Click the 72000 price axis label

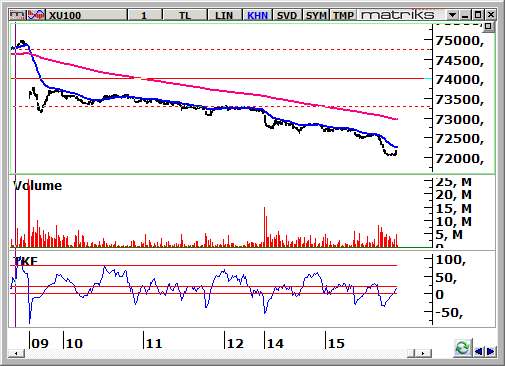(459, 159)
